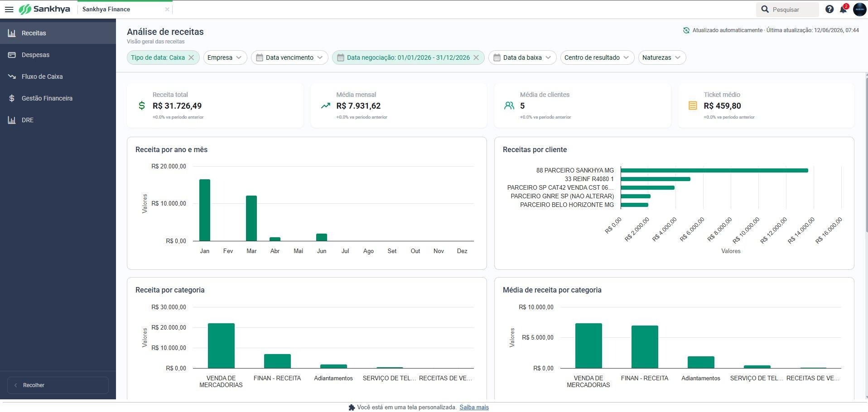Image resolution: width=868 pixels, height=412 pixels.
Task: Click FINAN - RECEITA bar in Média de receita chart
Action: click(645, 347)
